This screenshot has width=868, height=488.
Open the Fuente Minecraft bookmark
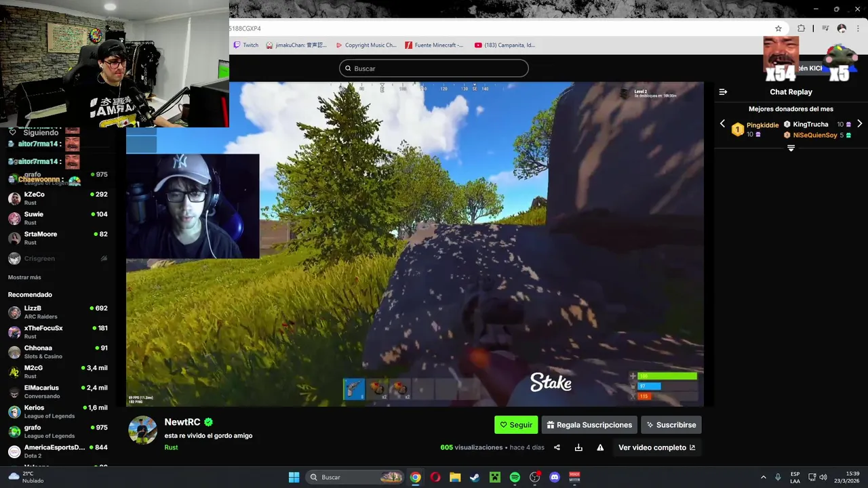(x=434, y=45)
